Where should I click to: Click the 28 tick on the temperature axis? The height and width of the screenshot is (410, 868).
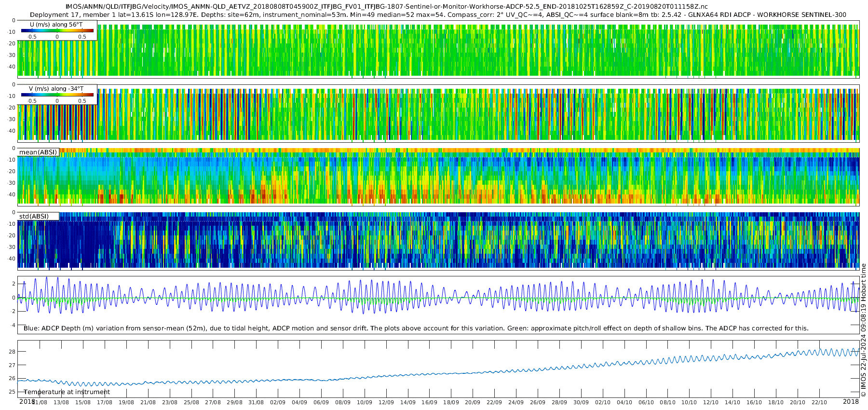click(12, 352)
